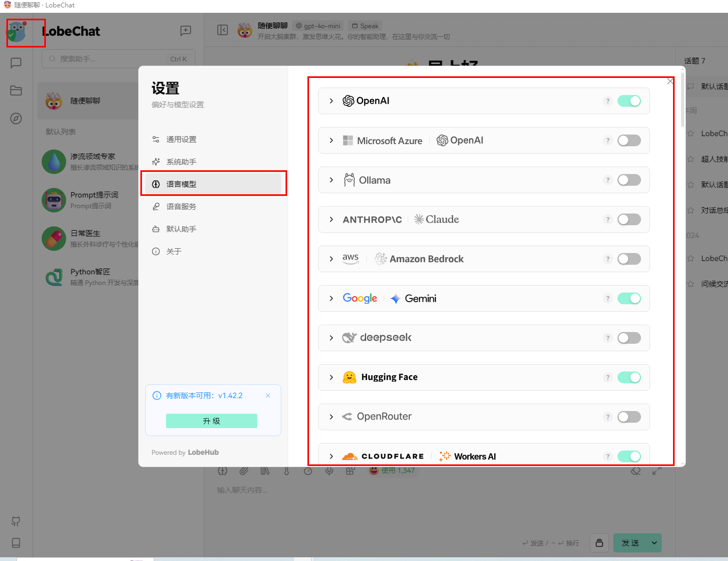Click the 搜索助手 search field
This screenshot has width=728, height=561.
click(x=118, y=59)
